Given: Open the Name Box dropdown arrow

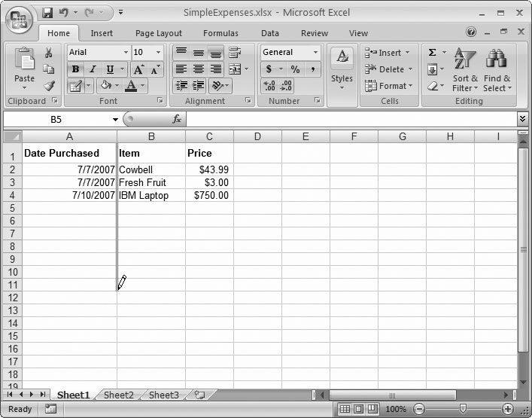Looking at the screenshot, I should coord(115,120).
